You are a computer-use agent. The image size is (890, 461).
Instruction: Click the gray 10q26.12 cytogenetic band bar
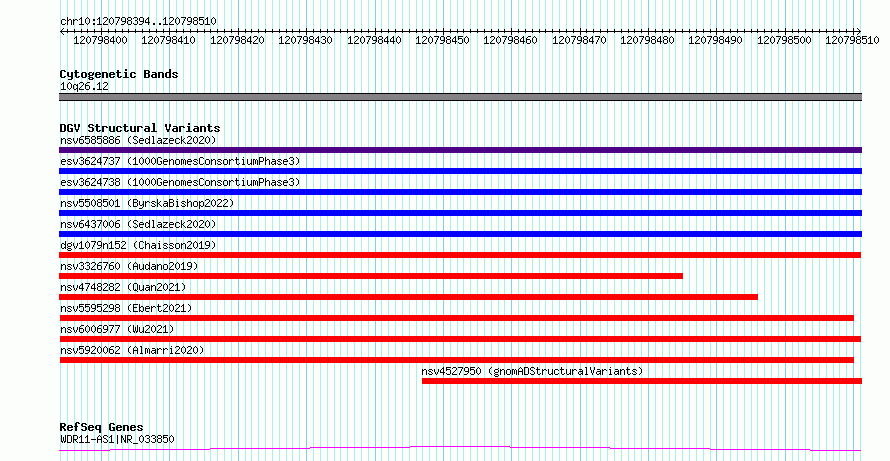pyautogui.click(x=460, y=97)
